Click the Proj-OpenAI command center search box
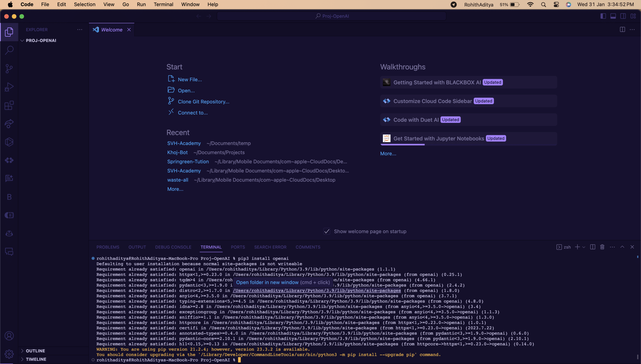This screenshot has width=641, height=364. 332,16
